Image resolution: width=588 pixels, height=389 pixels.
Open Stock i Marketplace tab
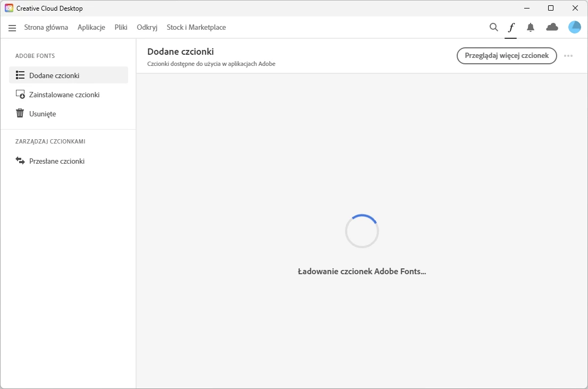pos(196,27)
